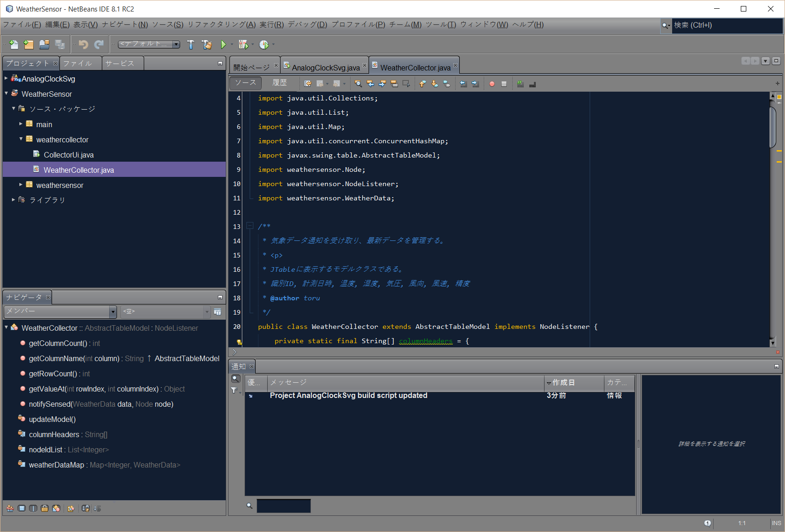Click the Profile Project clock icon
Image resolution: width=785 pixels, height=532 pixels.
[264, 45]
